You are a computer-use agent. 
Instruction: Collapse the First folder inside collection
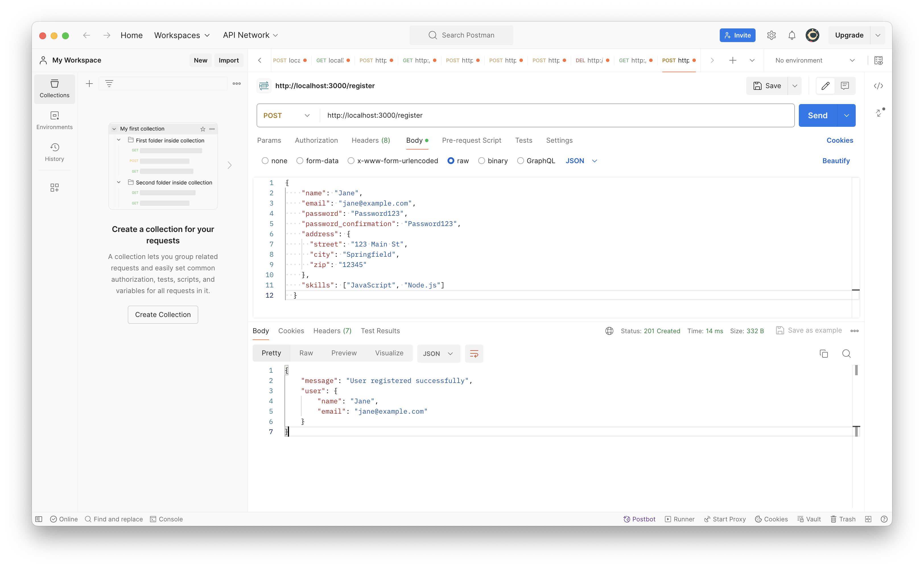pos(119,140)
